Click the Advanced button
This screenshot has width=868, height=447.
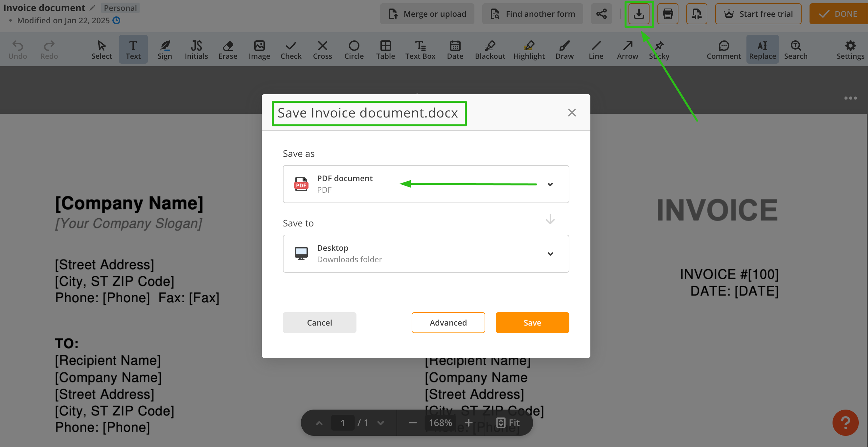click(448, 323)
